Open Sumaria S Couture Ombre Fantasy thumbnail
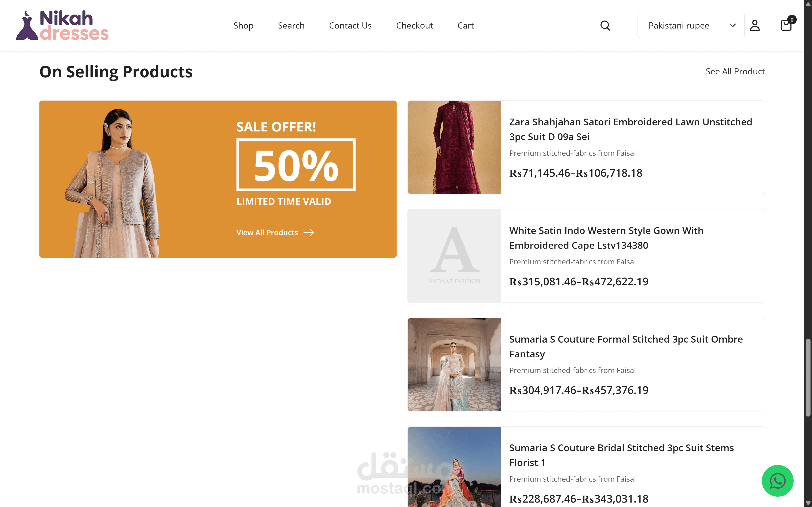The height and width of the screenshot is (507, 812). point(454,365)
